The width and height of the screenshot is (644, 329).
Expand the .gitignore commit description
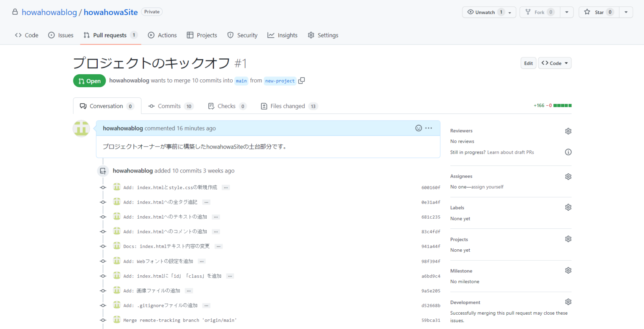[206, 305]
